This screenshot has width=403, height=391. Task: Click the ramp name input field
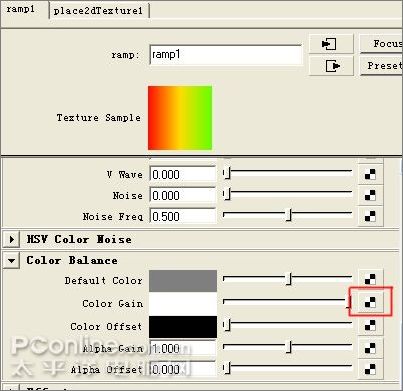[x=226, y=54]
